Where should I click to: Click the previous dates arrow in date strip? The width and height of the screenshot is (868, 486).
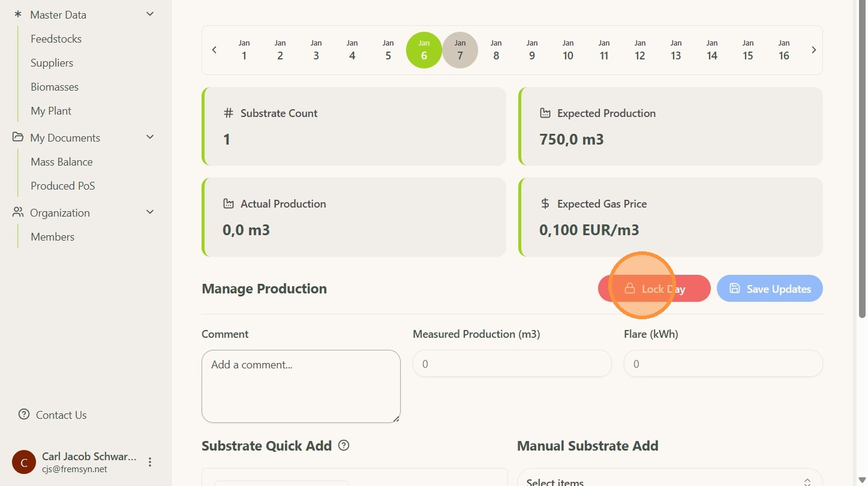(x=214, y=50)
